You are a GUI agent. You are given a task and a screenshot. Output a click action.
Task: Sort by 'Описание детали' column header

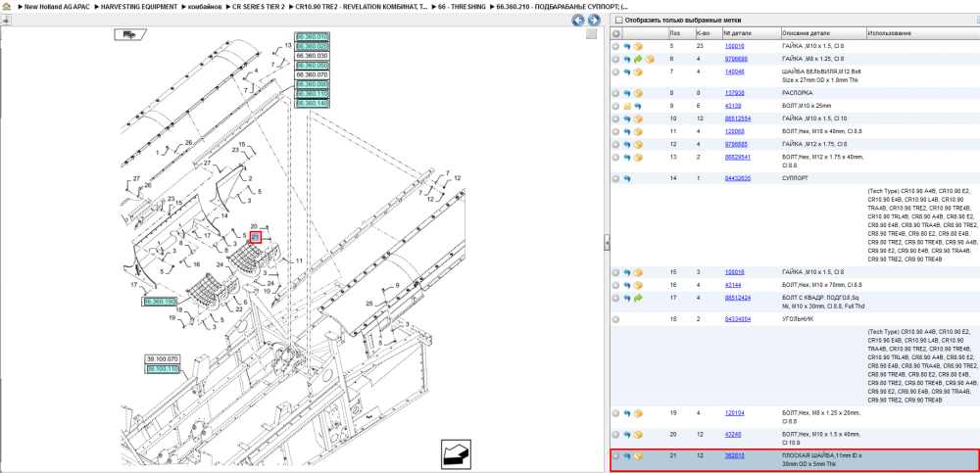tap(807, 33)
